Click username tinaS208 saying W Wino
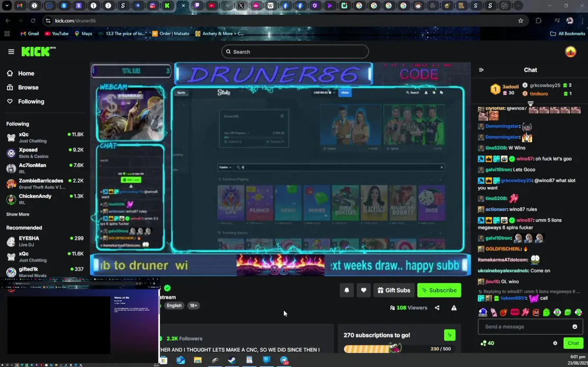This screenshot has width=588, height=367. (x=496, y=148)
